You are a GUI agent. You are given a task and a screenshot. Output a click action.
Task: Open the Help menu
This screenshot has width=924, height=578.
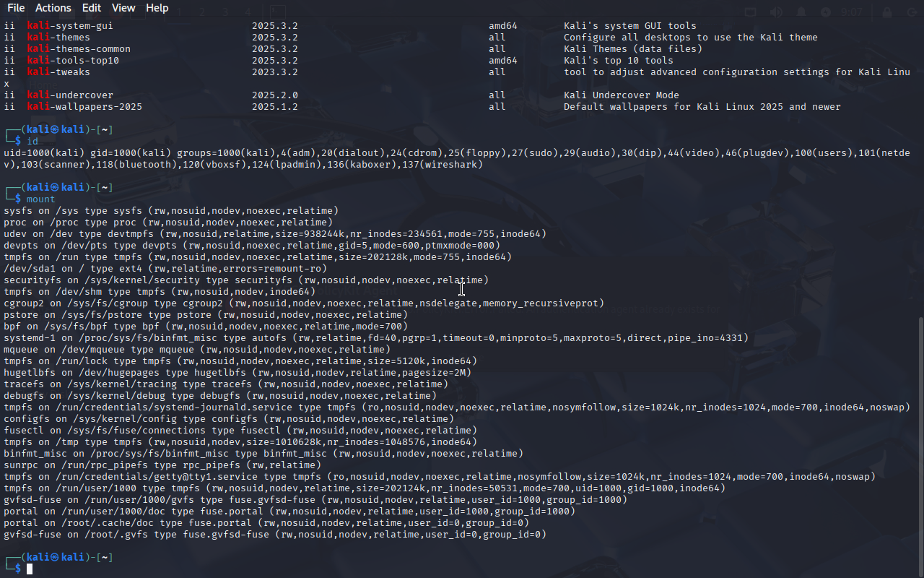[157, 8]
